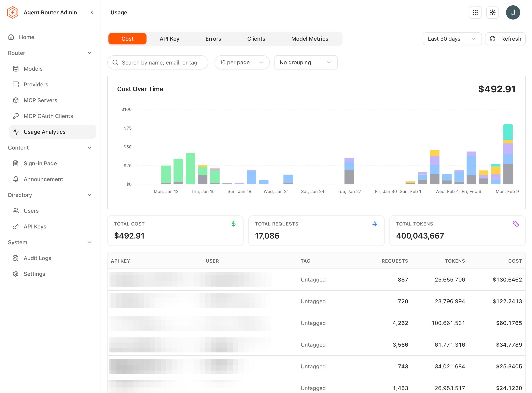The width and height of the screenshot is (532, 393).
Task: Click the Cost Over Time chart title
Action: (x=140, y=89)
